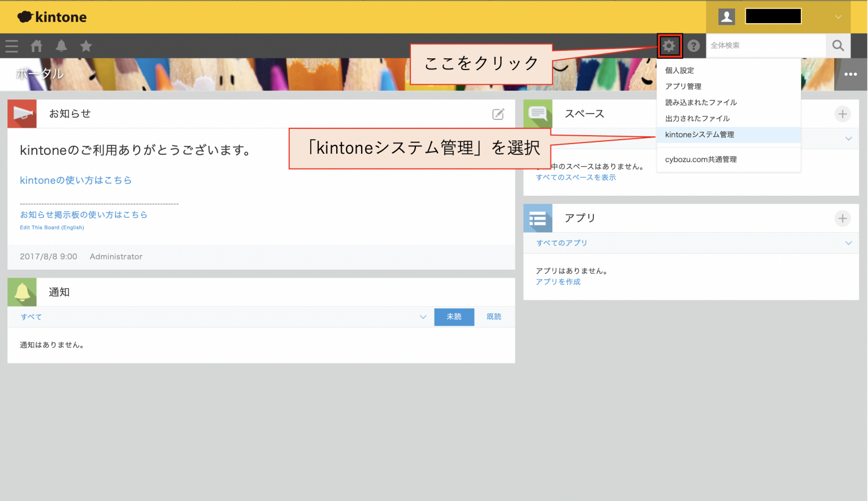Screen dimensions: 868x501
Task: Click the gear settings icon
Action: 670,46
